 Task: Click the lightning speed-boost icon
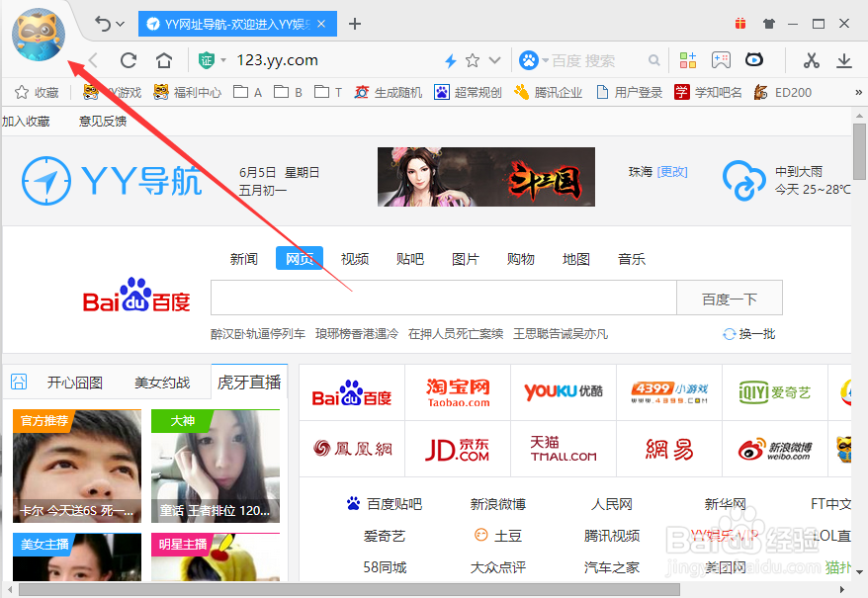coord(451,59)
